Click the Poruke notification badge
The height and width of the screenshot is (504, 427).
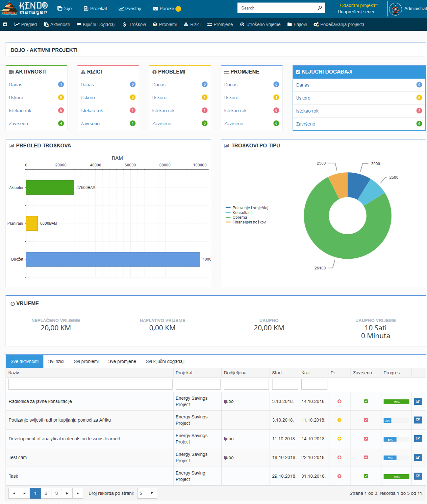(178, 9)
